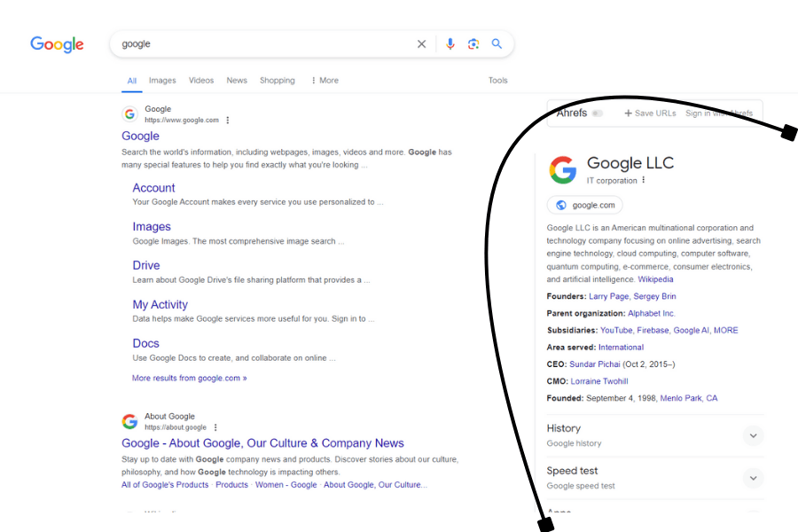Click the Firebase subsidiary link
Image resolution: width=798 pixels, height=532 pixels.
pyautogui.click(x=653, y=331)
